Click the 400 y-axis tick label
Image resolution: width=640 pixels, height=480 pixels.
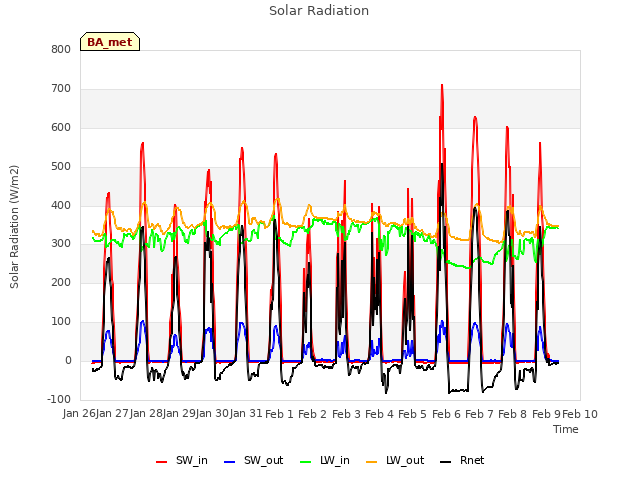pyautogui.click(x=61, y=205)
